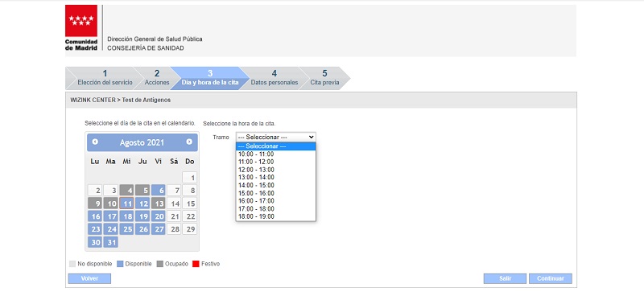This screenshot has height=296, width=644.
Task: Click the Continuar button
Action: pyautogui.click(x=551, y=278)
